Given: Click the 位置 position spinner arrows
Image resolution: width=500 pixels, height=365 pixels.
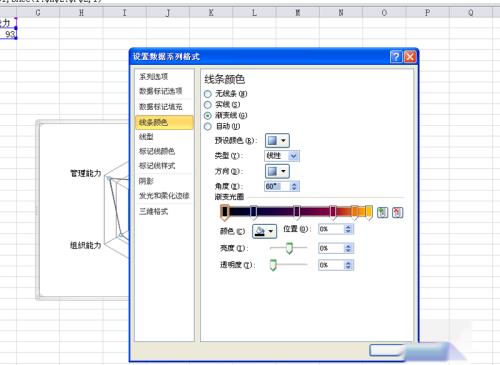Looking at the screenshot, I should [348, 229].
